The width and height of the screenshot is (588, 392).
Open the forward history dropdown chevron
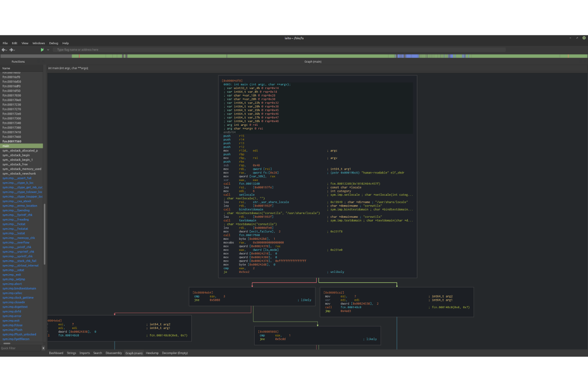pyautogui.click(x=14, y=50)
